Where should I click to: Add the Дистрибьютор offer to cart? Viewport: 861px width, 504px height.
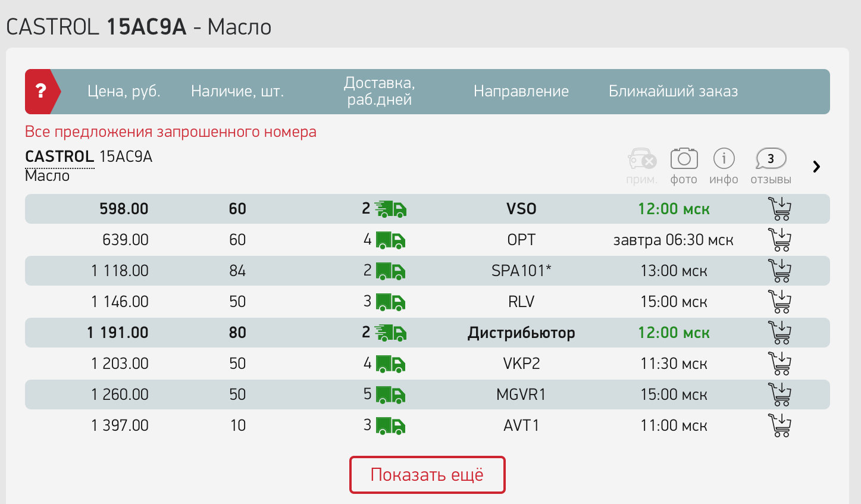pyautogui.click(x=779, y=333)
